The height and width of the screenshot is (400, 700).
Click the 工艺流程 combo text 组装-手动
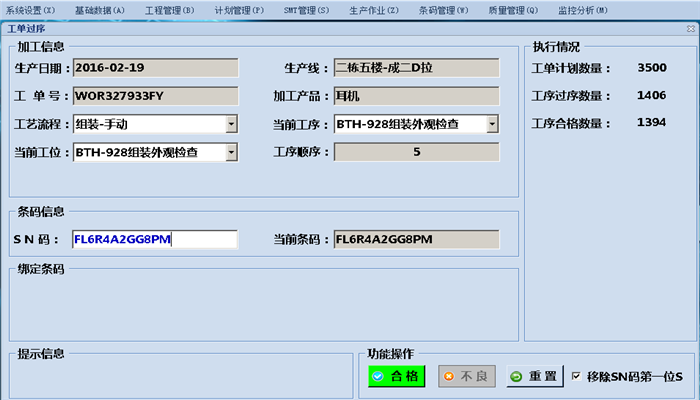pyautogui.click(x=101, y=124)
